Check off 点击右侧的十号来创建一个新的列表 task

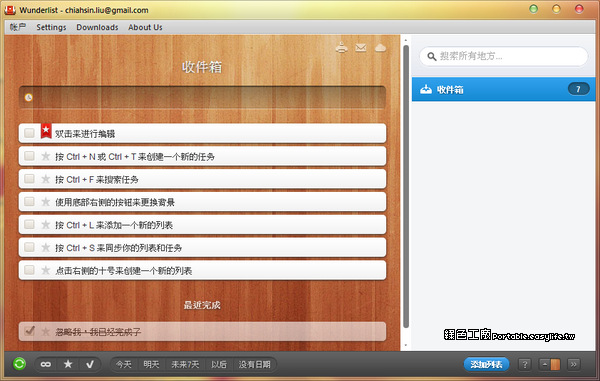(x=29, y=270)
